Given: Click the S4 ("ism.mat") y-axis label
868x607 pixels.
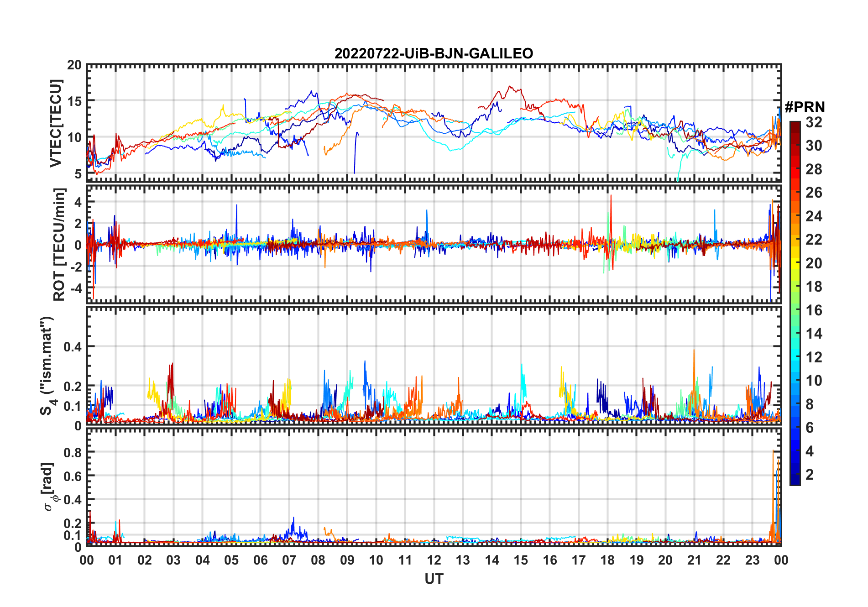Looking at the screenshot, I should [47, 366].
